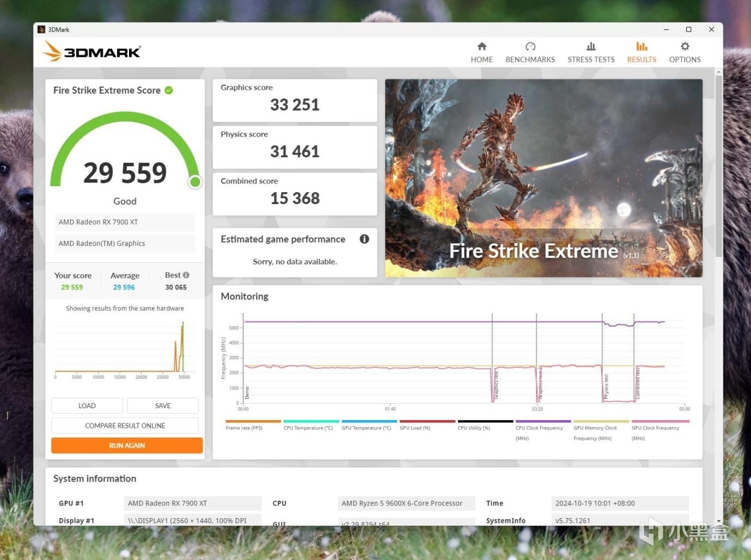Viewport: 751px width, 560px height.
Task: Open the Options tab
Action: pyautogui.click(x=685, y=53)
